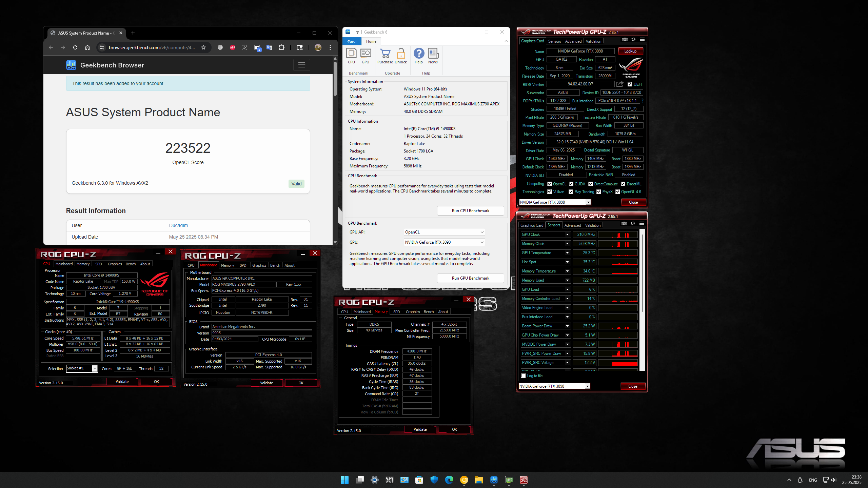868x488 pixels.
Task: Expand the GPU Temperature sensor dropdown
Action: click(567, 253)
